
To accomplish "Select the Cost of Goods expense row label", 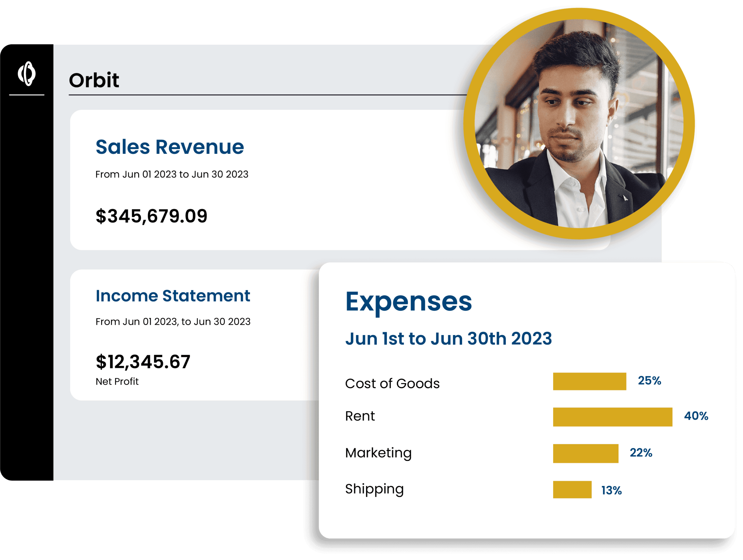I will [392, 383].
